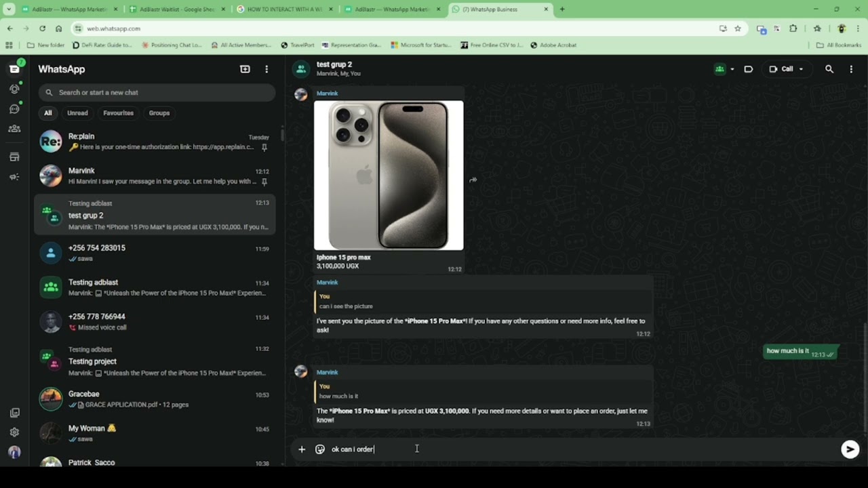Open the Chrome apps grid in the bookmarks bar
The image size is (868, 488).
(9, 45)
